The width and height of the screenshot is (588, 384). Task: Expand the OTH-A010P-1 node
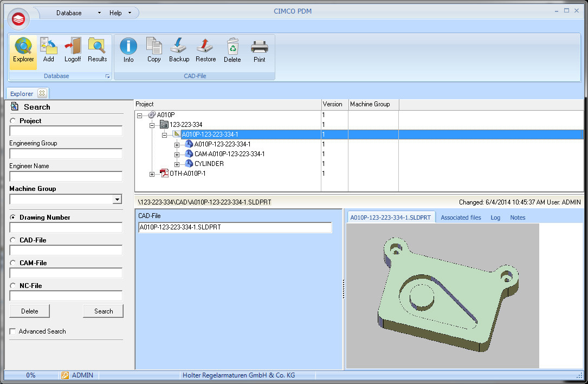[x=152, y=174]
